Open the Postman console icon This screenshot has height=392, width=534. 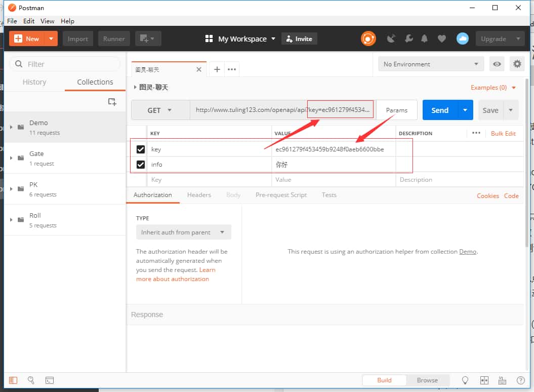tap(50, 380)
